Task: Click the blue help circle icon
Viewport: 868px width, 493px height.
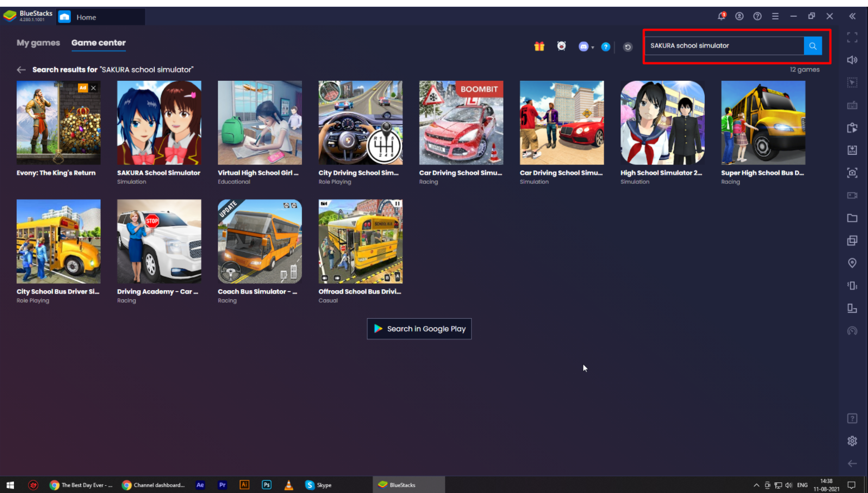Action: [x=606, y=47]
